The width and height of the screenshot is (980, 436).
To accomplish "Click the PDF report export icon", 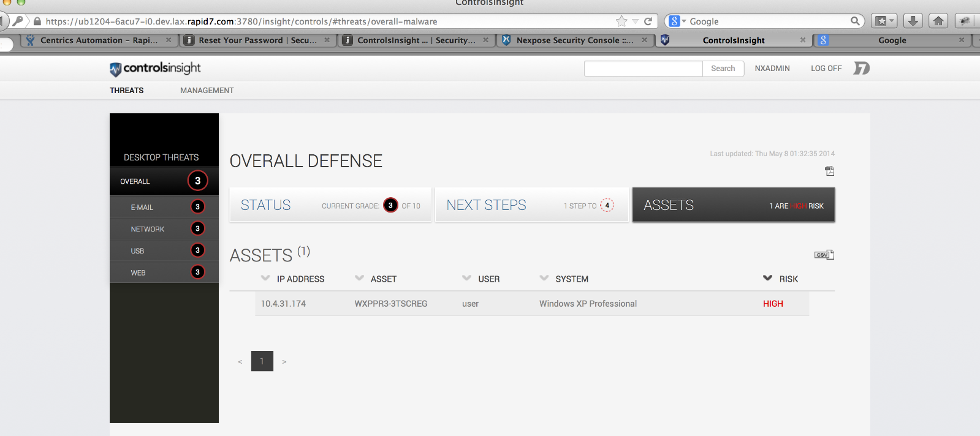I will [829, 171].
